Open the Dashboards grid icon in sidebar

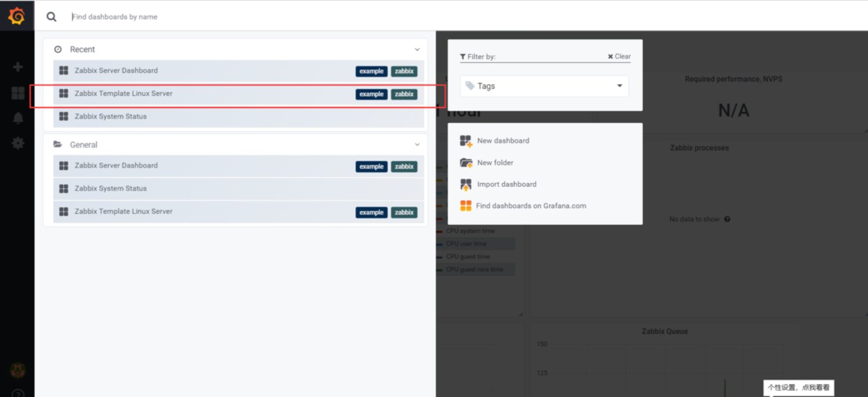coord(18,93)
